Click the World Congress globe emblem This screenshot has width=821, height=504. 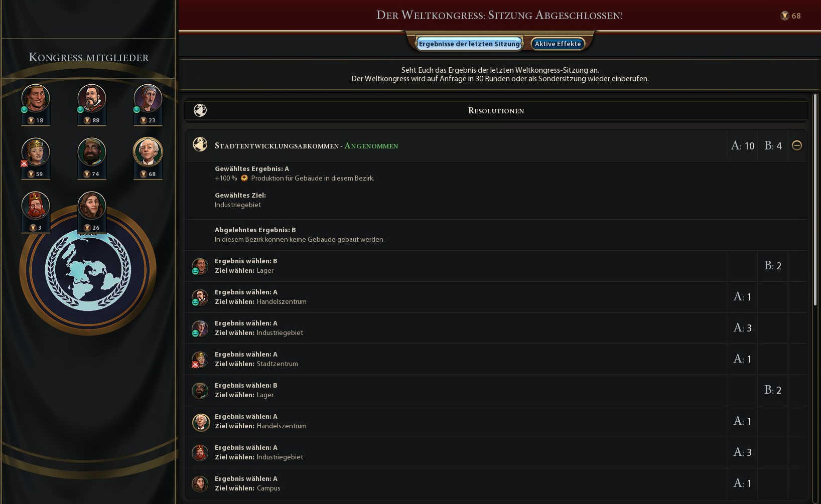(x=88, y=271)
